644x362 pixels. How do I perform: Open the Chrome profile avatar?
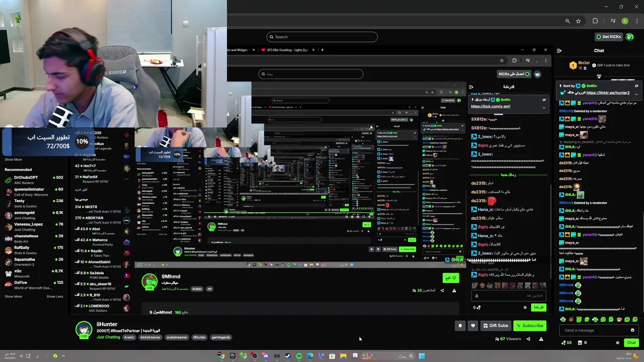pos(625,21)
